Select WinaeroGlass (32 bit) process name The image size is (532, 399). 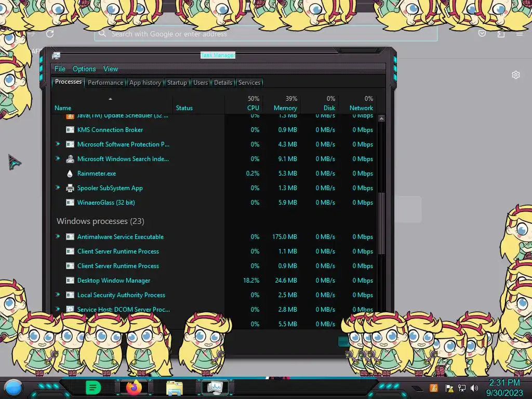[x=106, y=203]
